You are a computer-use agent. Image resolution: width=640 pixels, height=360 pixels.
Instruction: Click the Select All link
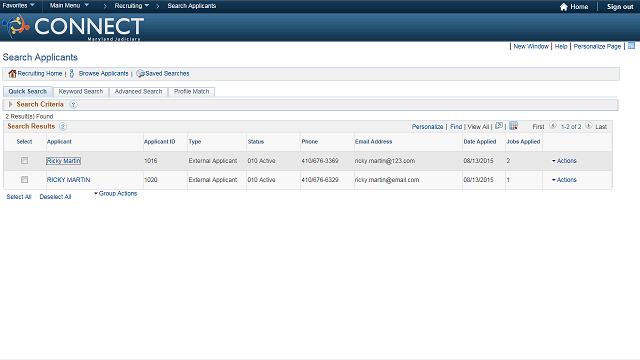click(19, 197)
